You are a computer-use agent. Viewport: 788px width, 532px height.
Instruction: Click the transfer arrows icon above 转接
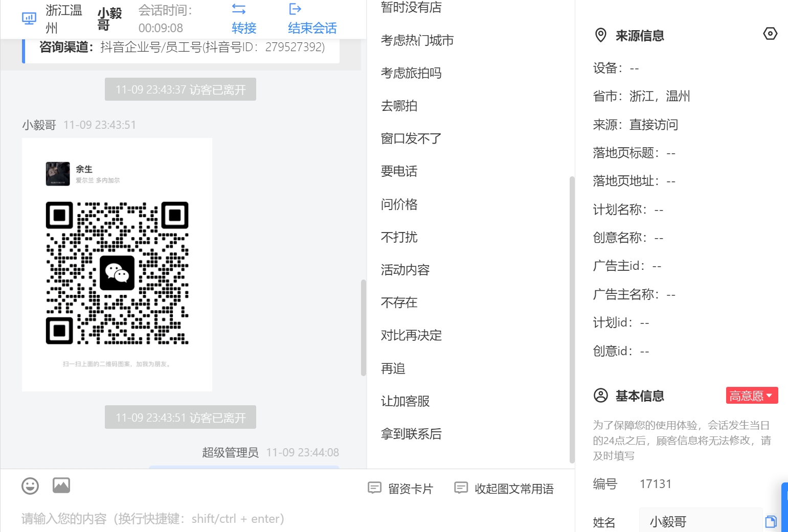(239, 9)
